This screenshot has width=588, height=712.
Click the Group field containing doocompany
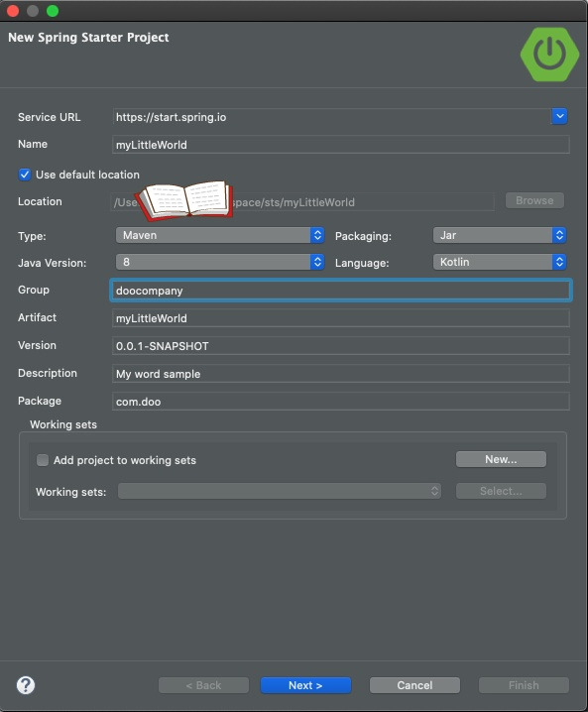340,291
